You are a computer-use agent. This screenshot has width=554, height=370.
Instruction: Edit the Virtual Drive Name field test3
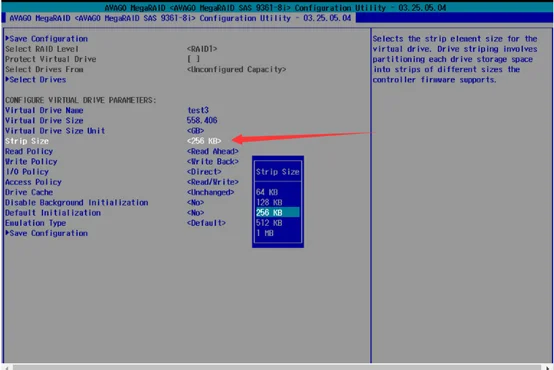point(198,110)
